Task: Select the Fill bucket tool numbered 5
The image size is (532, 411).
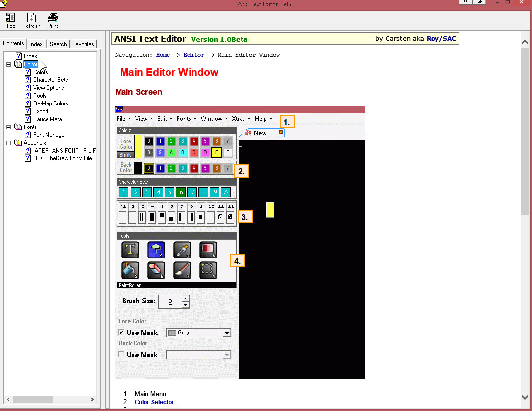Action: [x=130, y=269]
